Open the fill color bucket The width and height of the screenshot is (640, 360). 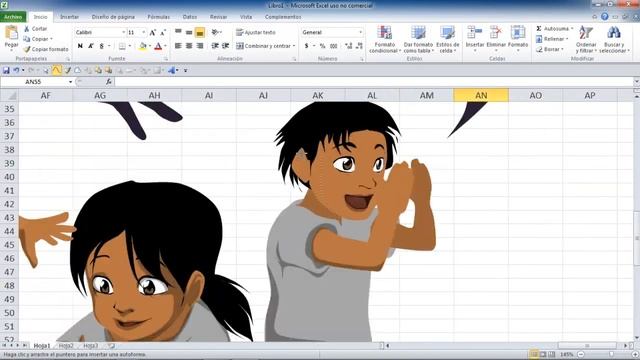tap(142, 46)
